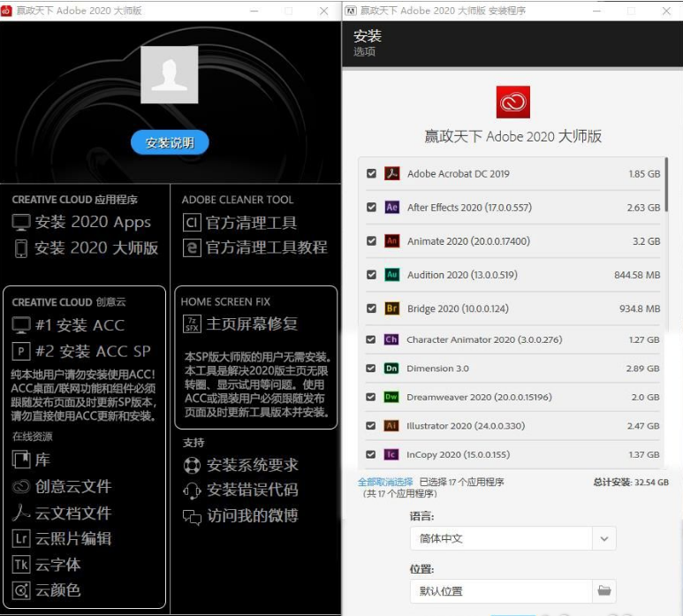Click the Dreamweaver Dw icon
Viewport: 683px width, 616px height.
coord(391,397)
